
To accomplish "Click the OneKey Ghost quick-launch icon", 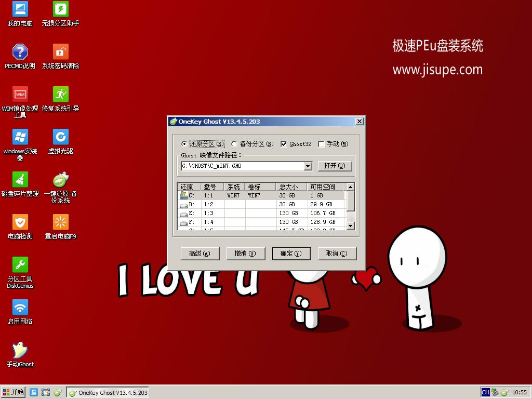I will coord(58,393).
